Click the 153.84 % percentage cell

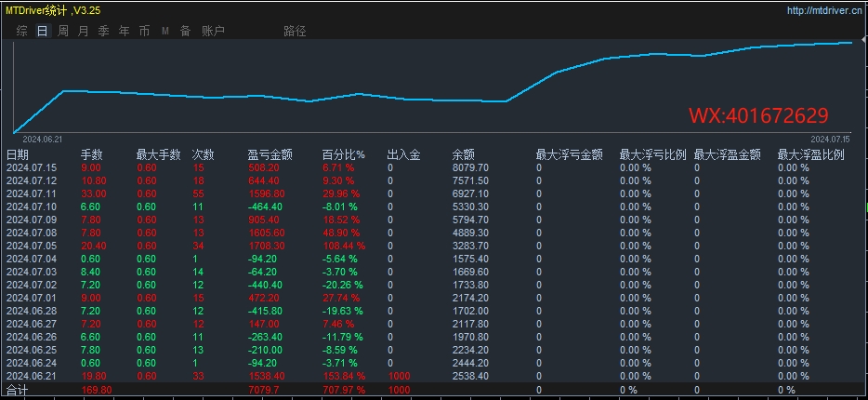point(344,376)
